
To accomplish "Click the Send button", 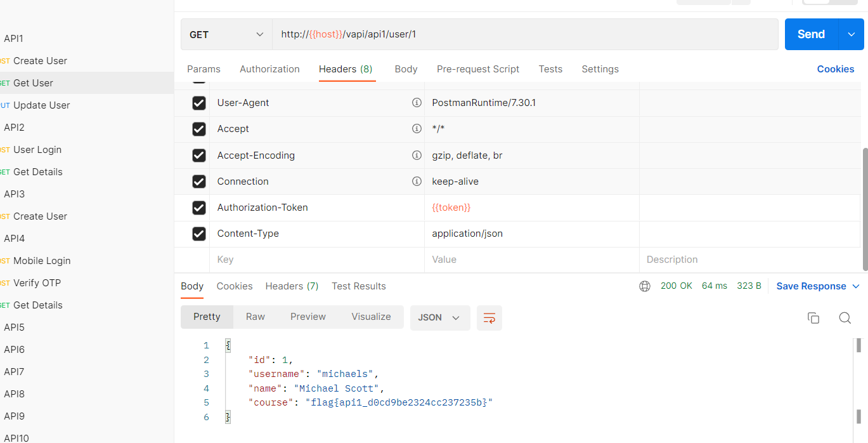I will (x=812, y=34).
